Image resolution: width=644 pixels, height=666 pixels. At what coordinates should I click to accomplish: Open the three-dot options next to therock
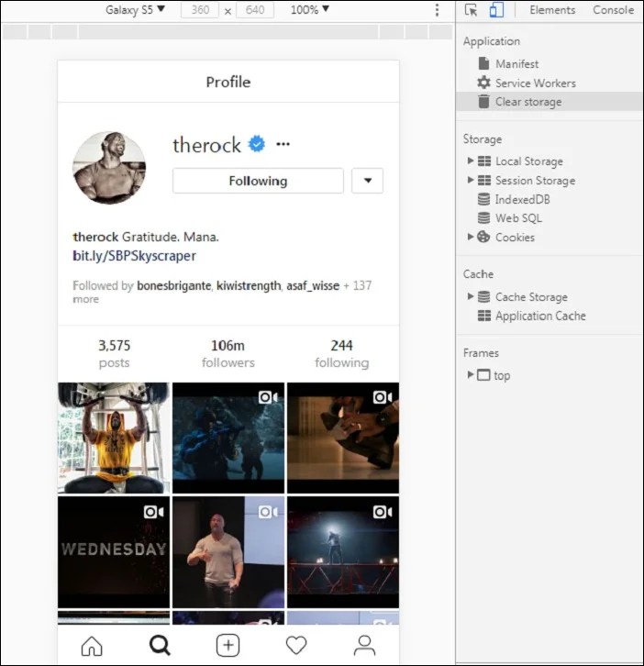283,144
